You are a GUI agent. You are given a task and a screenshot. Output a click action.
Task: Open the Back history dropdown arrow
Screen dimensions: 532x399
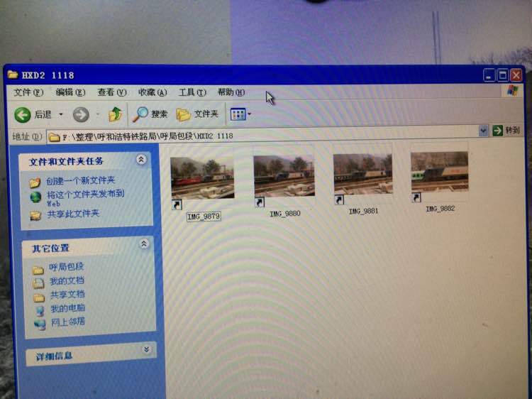pos(61,114)
